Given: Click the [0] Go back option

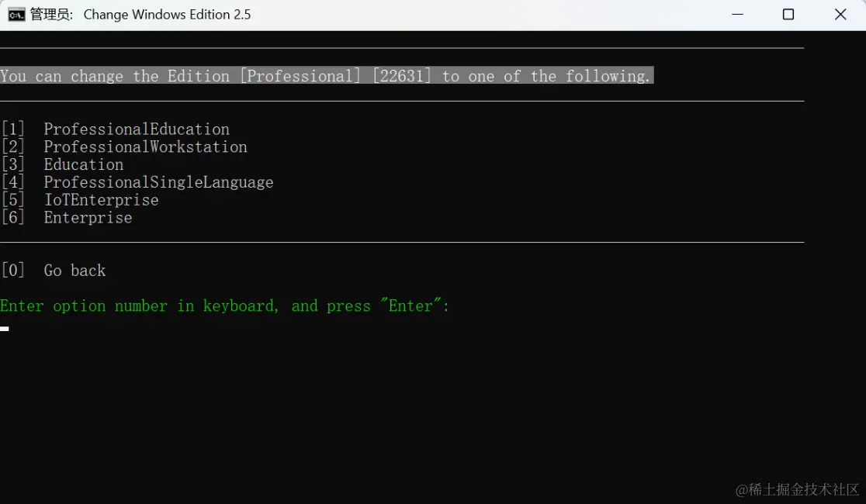Looking at the screenshot, I should point(54,271).
